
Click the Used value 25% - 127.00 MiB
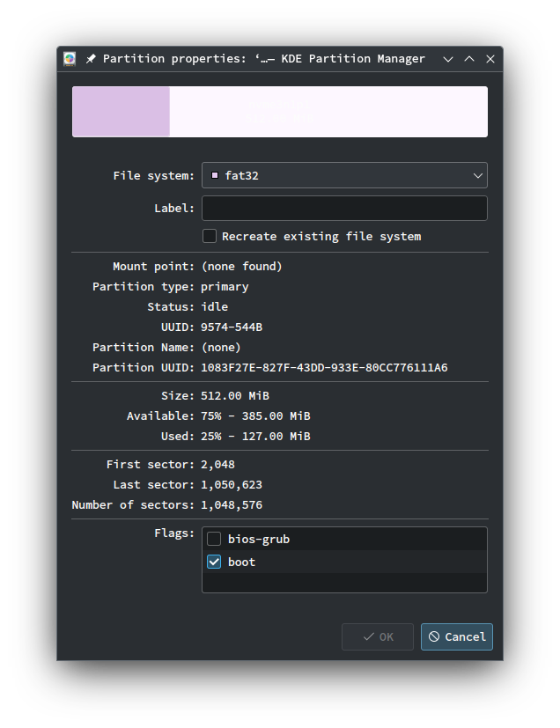pos(255,437)
